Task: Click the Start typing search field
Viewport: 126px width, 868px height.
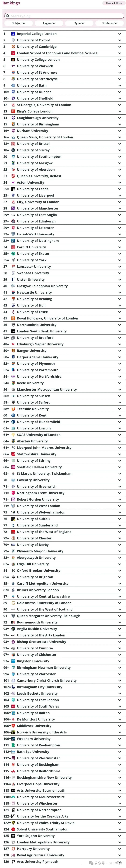Action: [x=64, y=16]
